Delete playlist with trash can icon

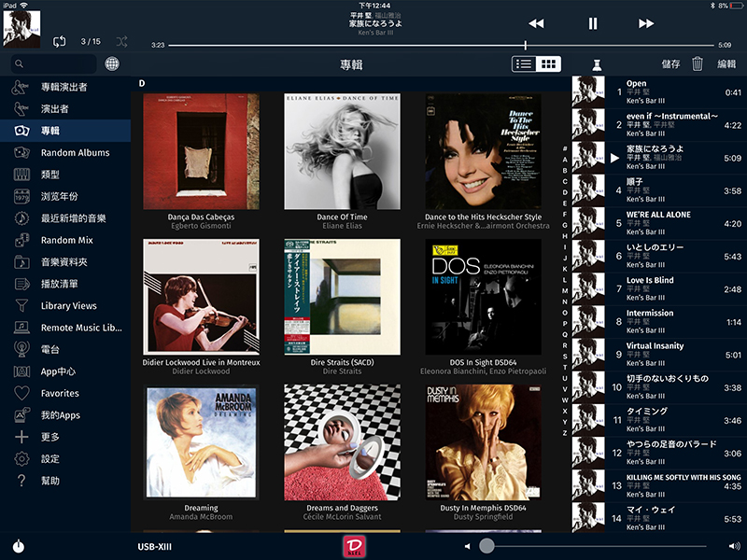point(697,63)
